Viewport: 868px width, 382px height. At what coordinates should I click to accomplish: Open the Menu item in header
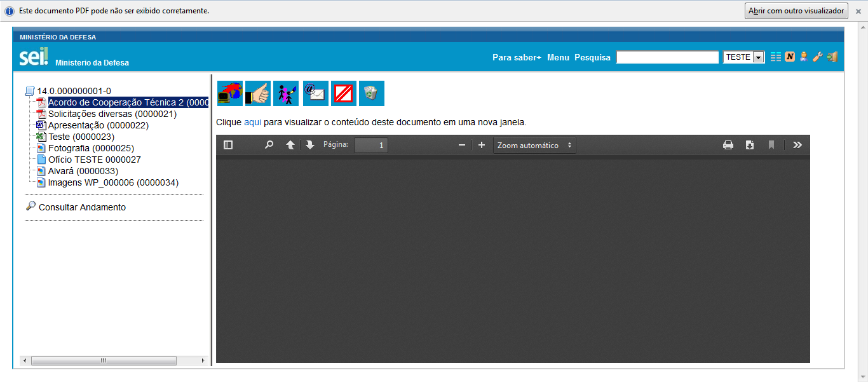pos(558,57)
